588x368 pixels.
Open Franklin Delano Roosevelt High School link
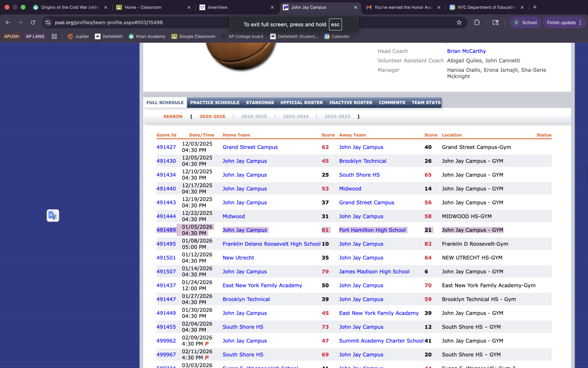point(271,244)
